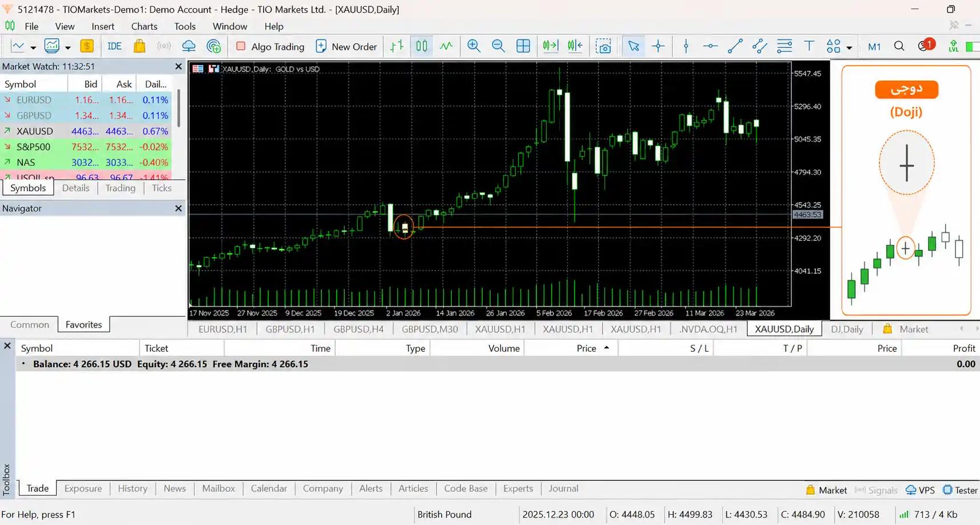
Task: Open the Market shopping bag icon
Action: [x=140, y=46]
